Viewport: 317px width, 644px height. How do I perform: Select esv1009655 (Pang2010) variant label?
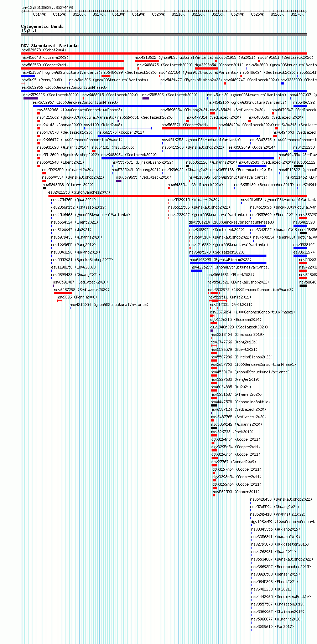(x=73, y=245)
